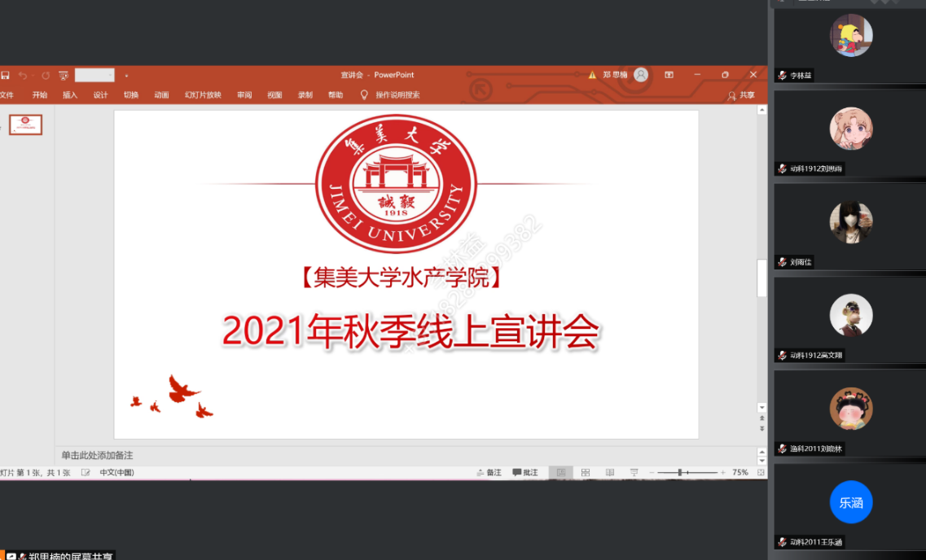Click the 共享 share button
926x560 pixels.
point(741,95)
